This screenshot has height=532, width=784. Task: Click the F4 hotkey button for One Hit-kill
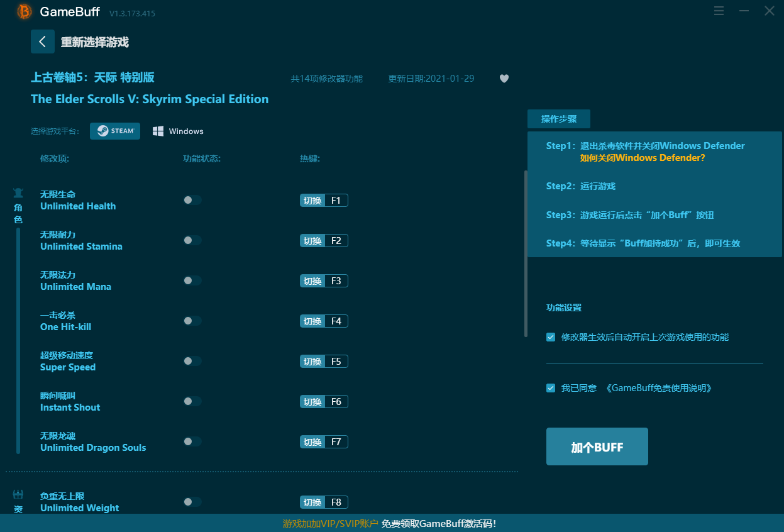coord(324,321)
